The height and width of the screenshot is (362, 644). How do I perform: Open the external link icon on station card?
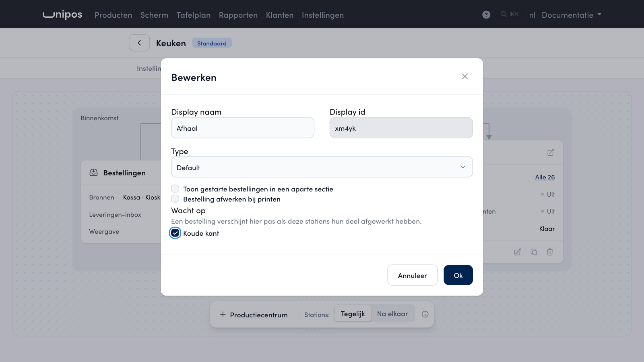click(x=551, y=152)
